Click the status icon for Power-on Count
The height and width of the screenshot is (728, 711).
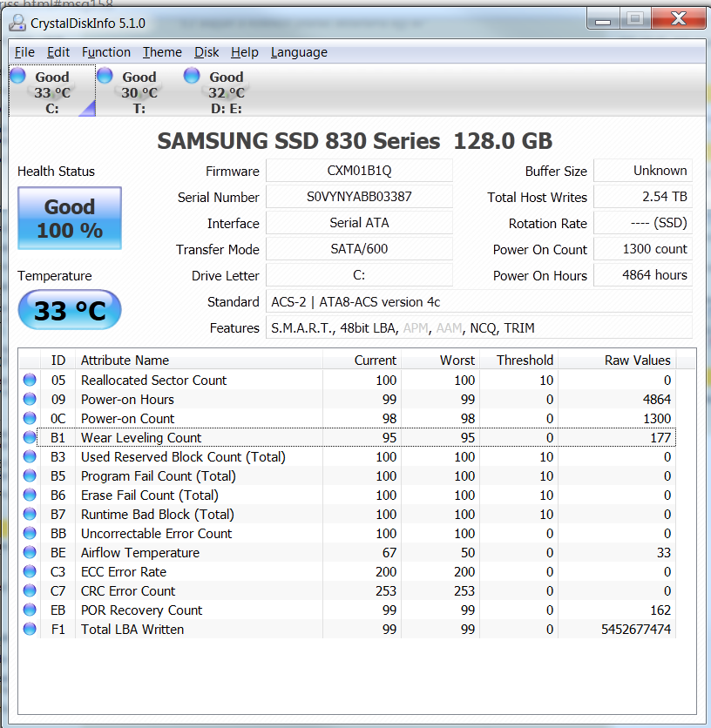pyautogui.click(x=30, y=418)
